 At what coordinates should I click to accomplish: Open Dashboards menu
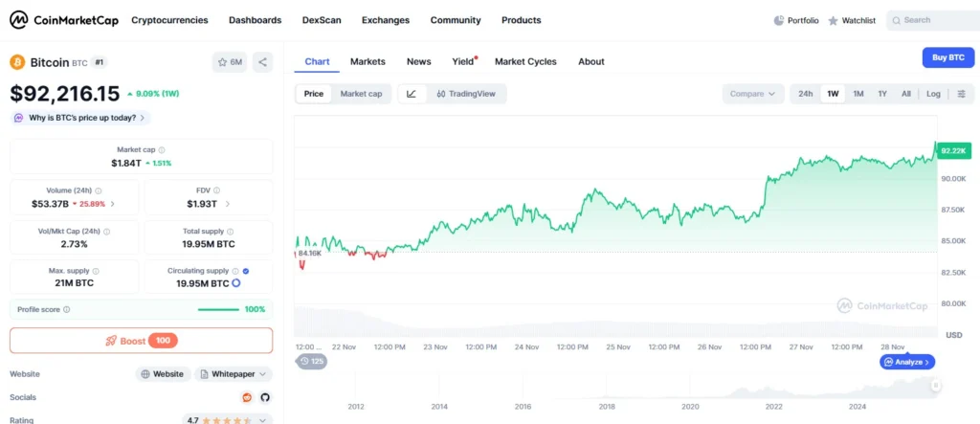[x=255, y=20]
